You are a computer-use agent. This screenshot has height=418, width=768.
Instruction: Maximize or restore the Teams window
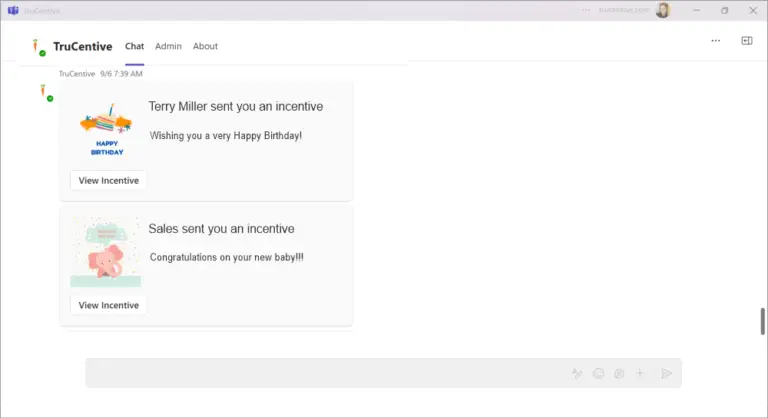click(x=724, y=10)
